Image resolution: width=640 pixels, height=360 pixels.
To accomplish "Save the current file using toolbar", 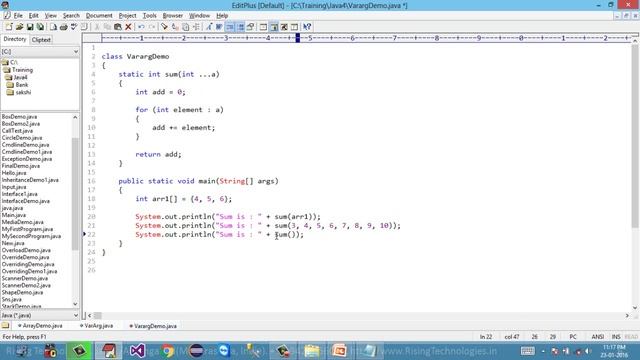I will (x=30, y=27).
